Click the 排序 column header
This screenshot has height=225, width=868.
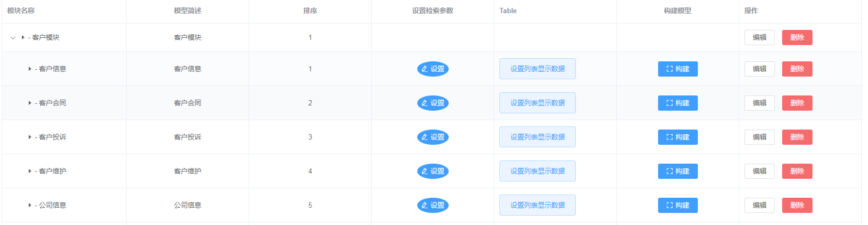coord(310,11)
